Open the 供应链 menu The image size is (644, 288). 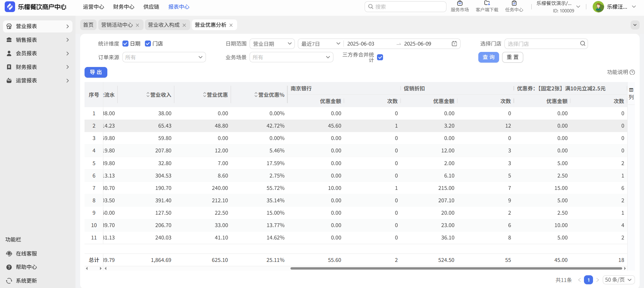click(x=151, y=7)
